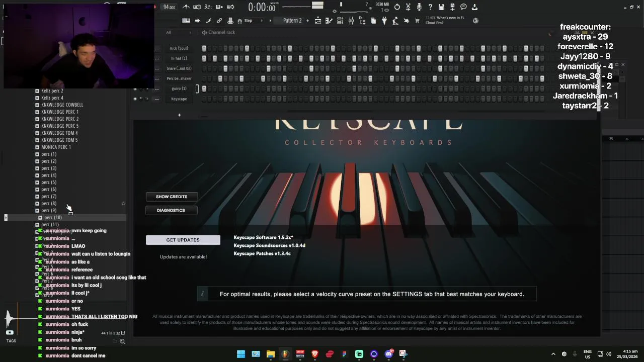Click the Channel rack title speaker icon
The width and height of the screenshot is (644, 362).
point(204,32)
